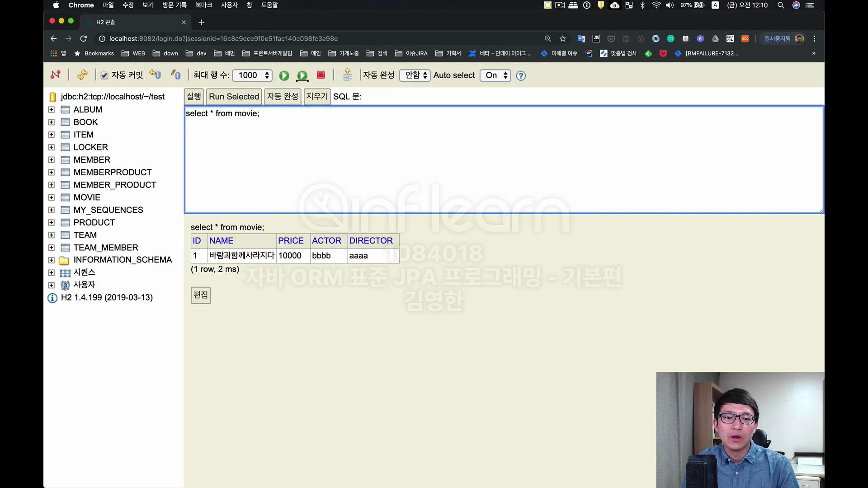This screenshot has height=488, width=868.
Task: Click the Refresh database tree icon
Action: pos(82,75)
